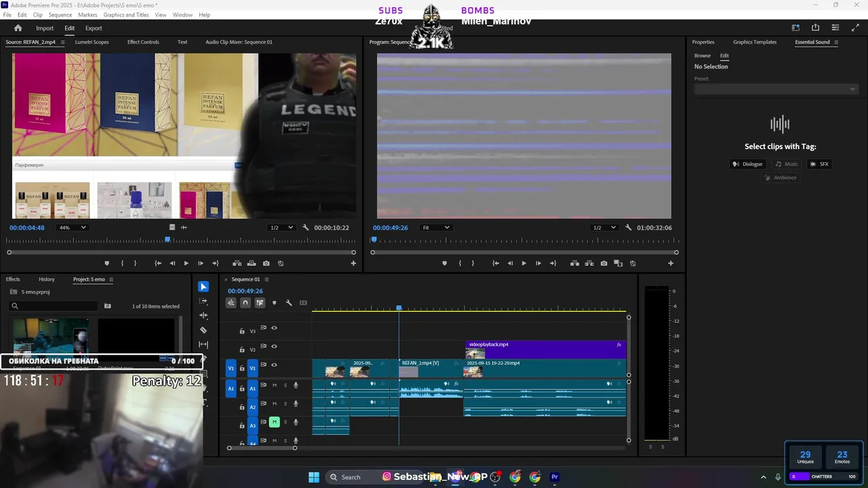Toggle V1 track output eye

click(x=274, y=365)
